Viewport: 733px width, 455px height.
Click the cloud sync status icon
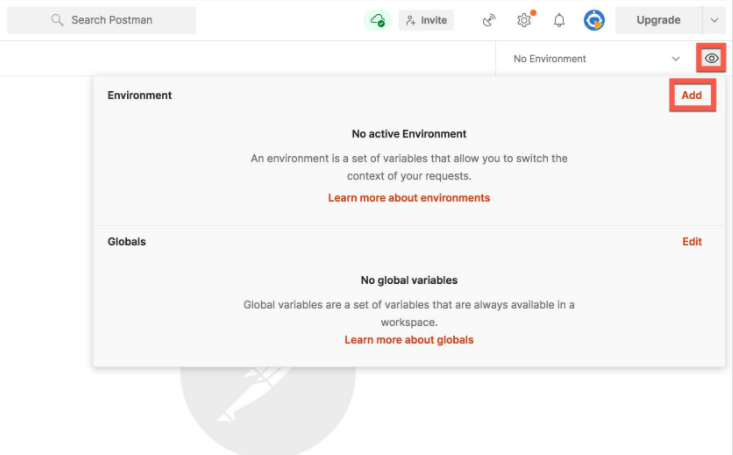[378, 20]
